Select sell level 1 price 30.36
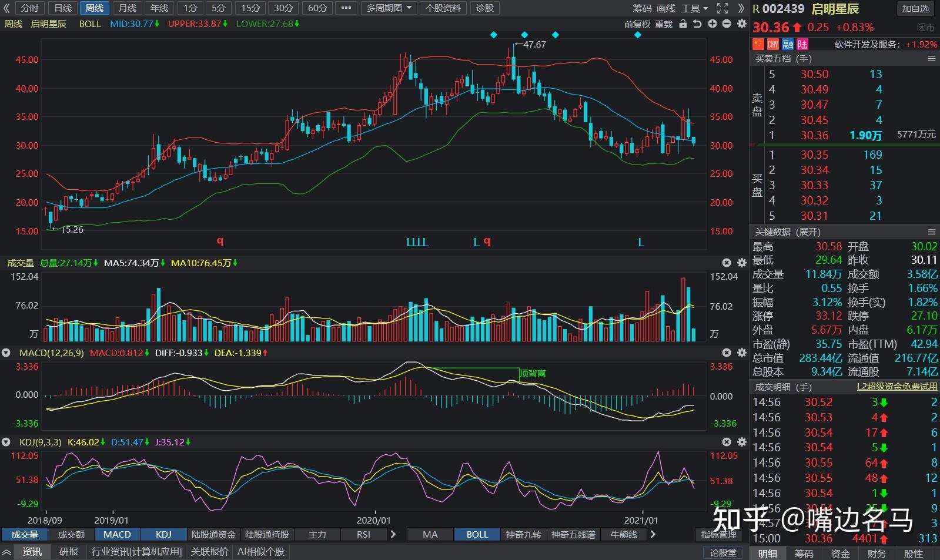 [814, 135]
